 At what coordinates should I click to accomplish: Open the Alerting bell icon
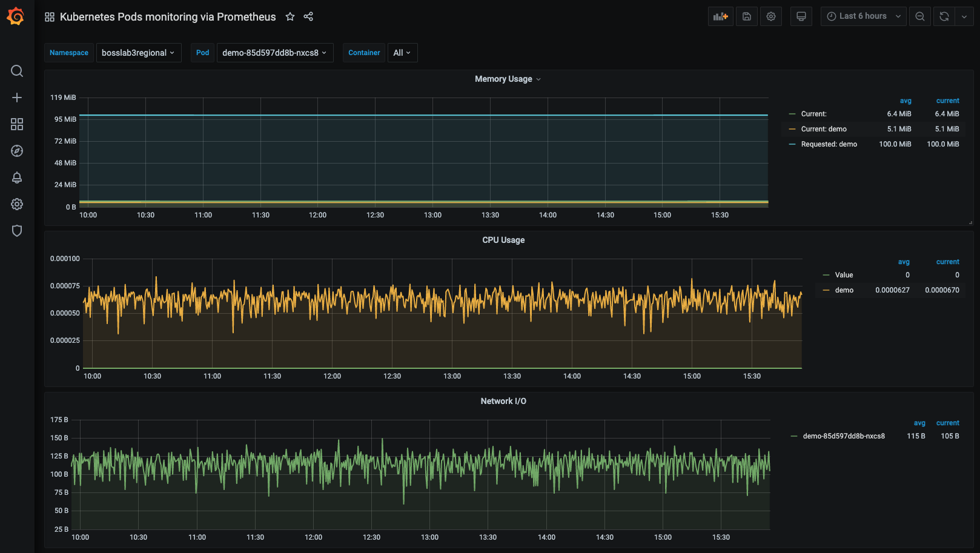(17, 177)
